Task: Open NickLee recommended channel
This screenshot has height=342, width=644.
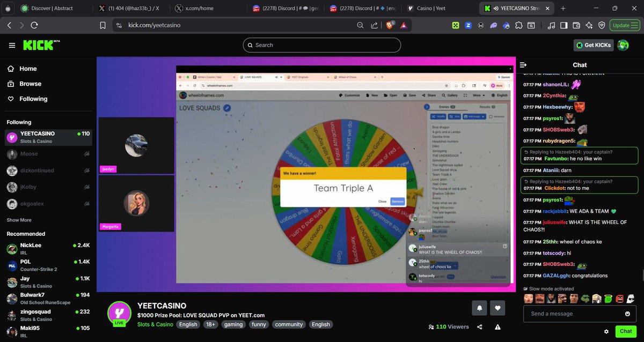Action: (48, 249)
